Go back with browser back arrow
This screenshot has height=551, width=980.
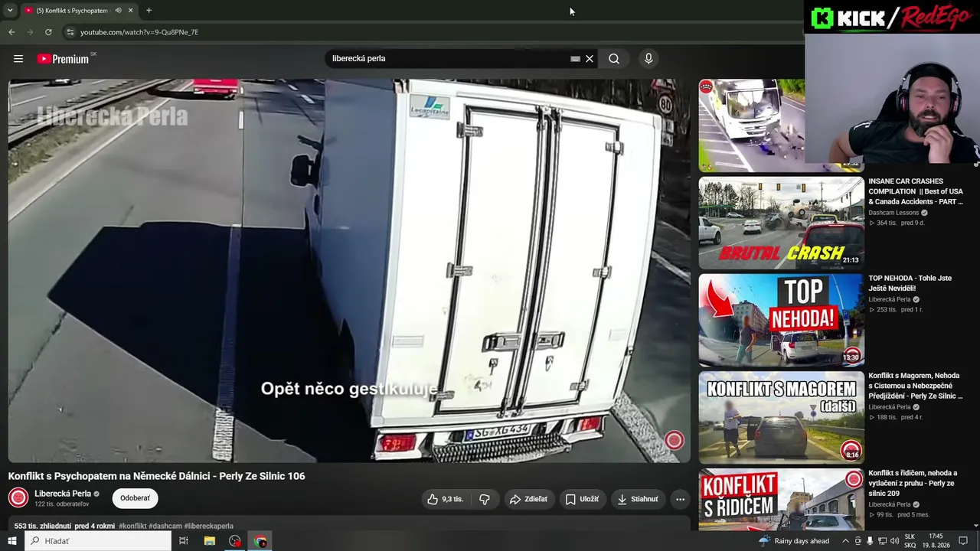tap(11, 32)
